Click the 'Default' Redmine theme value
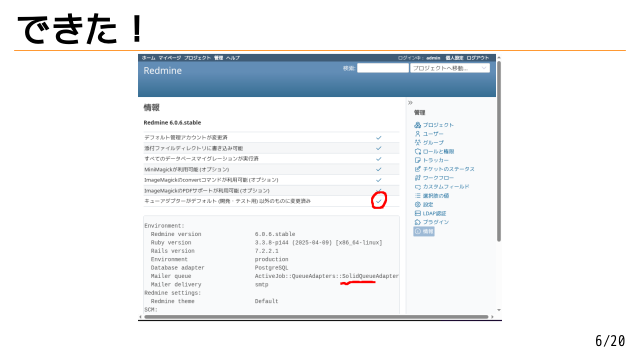 click(266, 301)
